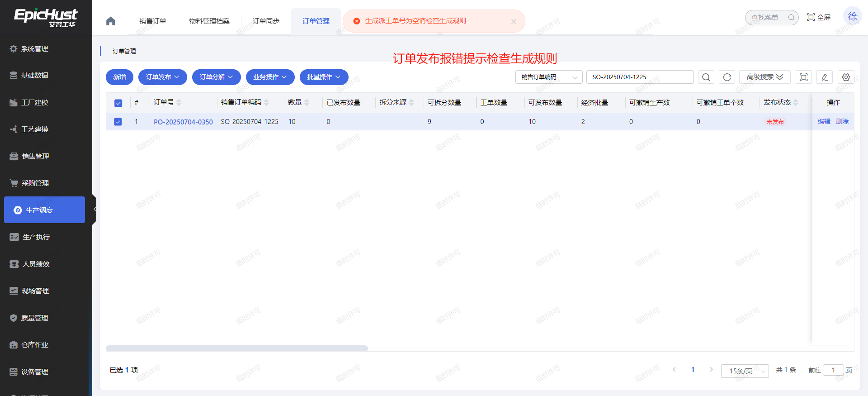Expand the 订单发布 dropdown button
868x396 pixels.
pos(162,77)
